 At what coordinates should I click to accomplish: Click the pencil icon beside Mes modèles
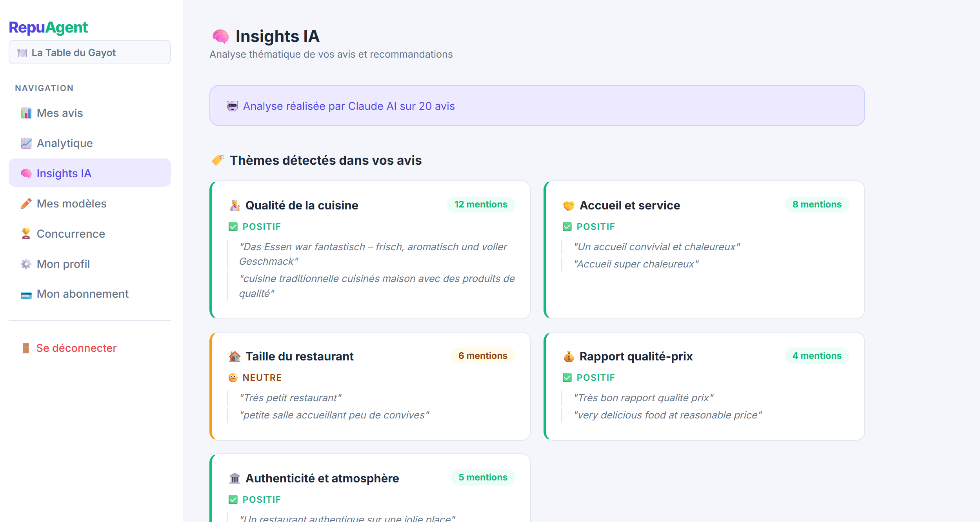point(26,204)
